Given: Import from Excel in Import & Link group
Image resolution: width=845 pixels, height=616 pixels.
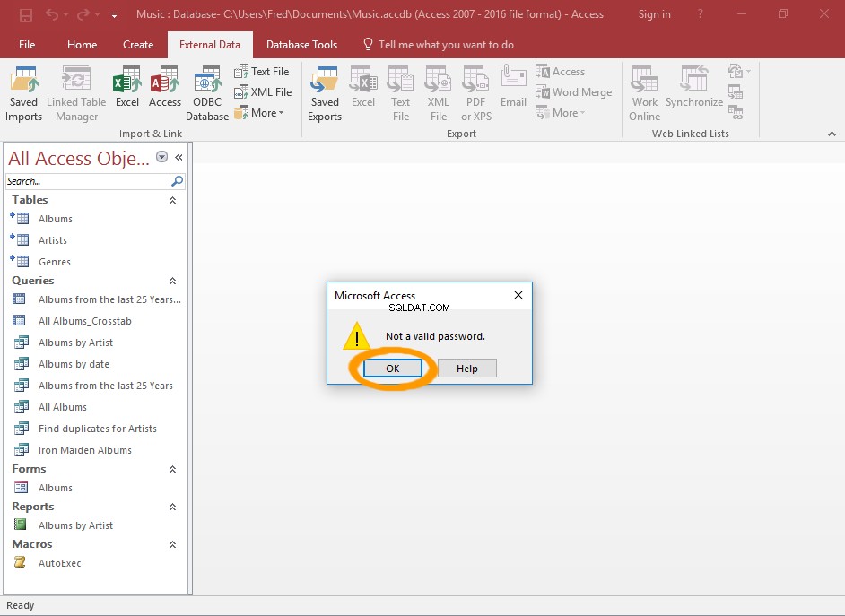Looking at the screenshot, I should (127, 87).
